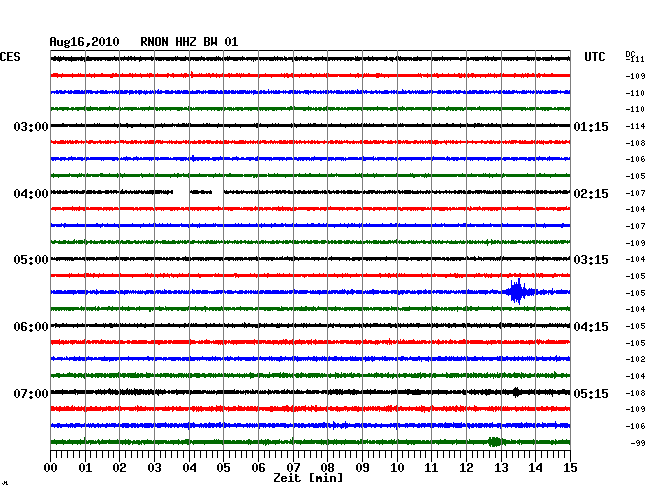Select the DC offset value -99
The height and width of the screenshot is (494, 650).
click(x=638, y=443)
